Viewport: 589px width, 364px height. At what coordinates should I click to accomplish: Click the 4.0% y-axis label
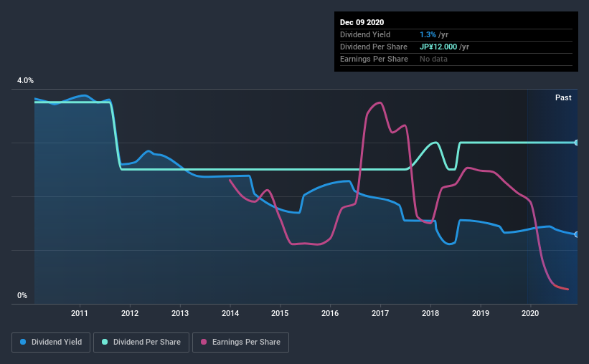point(25,81)
